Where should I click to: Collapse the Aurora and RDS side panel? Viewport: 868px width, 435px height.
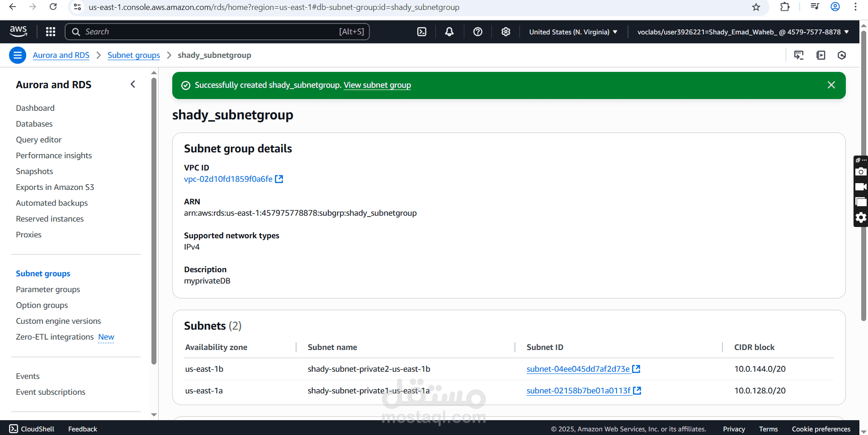[133, 84]
